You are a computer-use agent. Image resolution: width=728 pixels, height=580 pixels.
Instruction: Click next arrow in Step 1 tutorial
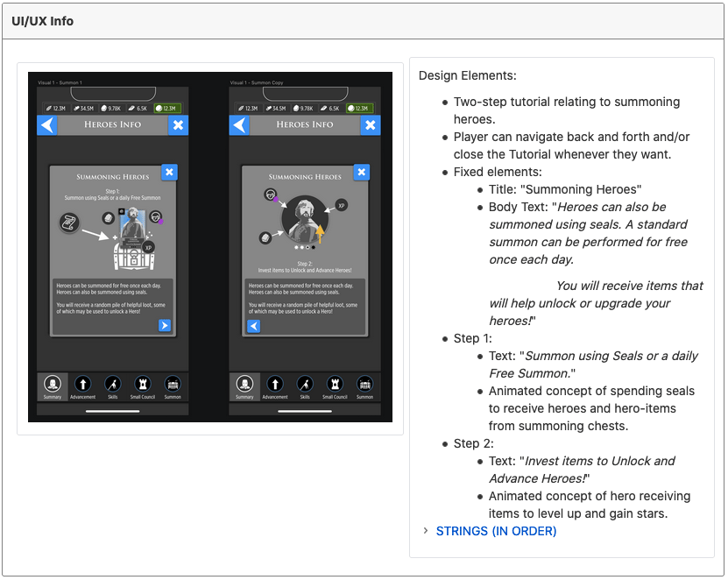165,326
